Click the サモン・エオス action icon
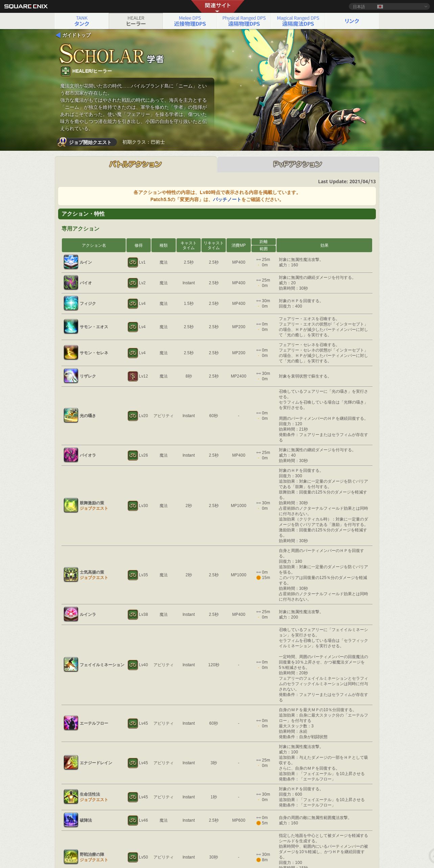Viewport: 434px width, 868px height. point(71,327)
